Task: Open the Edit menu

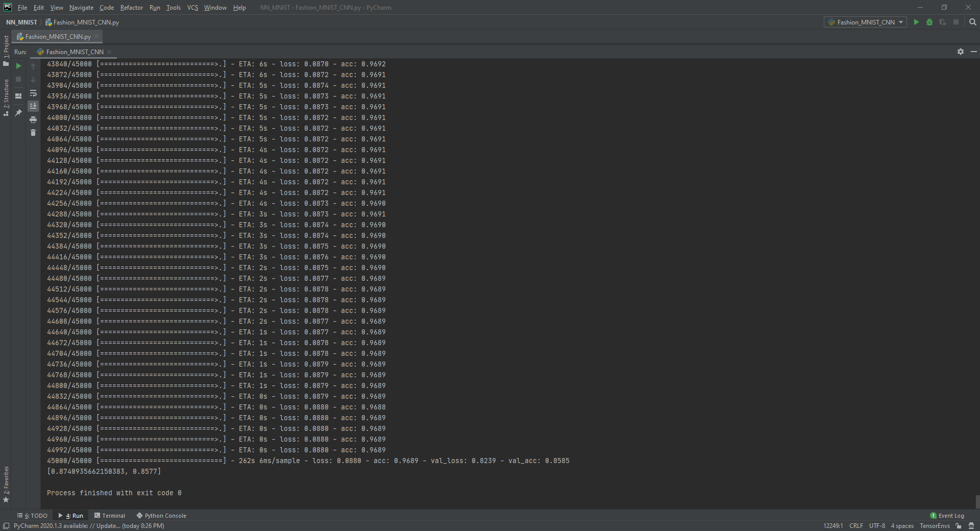Action: (x=39, y=8)
